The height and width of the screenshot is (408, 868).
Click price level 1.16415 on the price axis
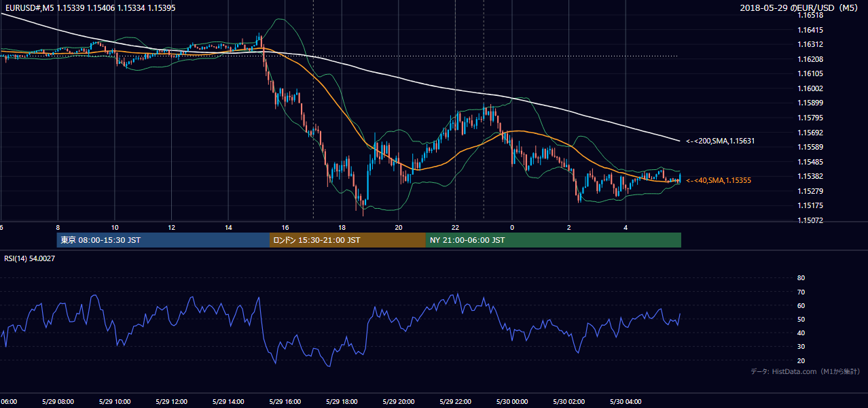(x=810, y=30)
